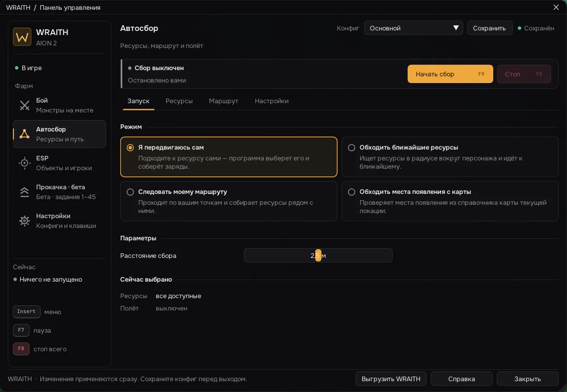Click the WRAITH logo icon
Image resolution: width=567 pixels, height=392 pixels.
click(x=22, y=37)
